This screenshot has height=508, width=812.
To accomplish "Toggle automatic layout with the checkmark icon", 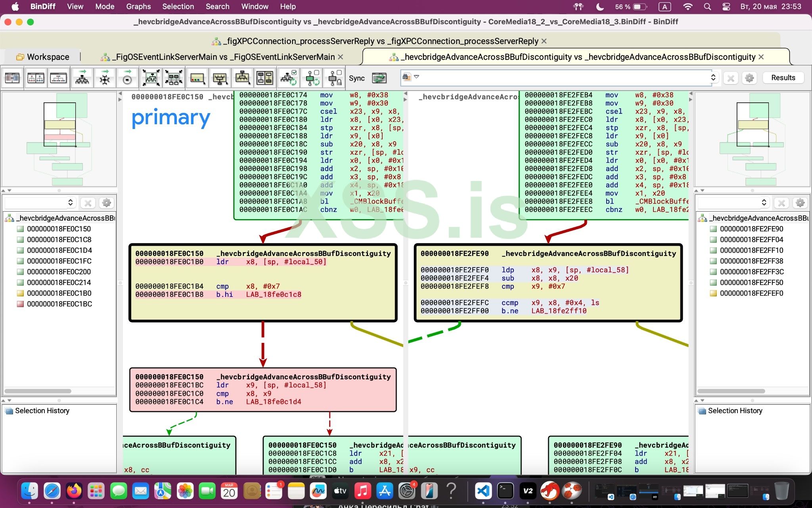I will point(289,78).
